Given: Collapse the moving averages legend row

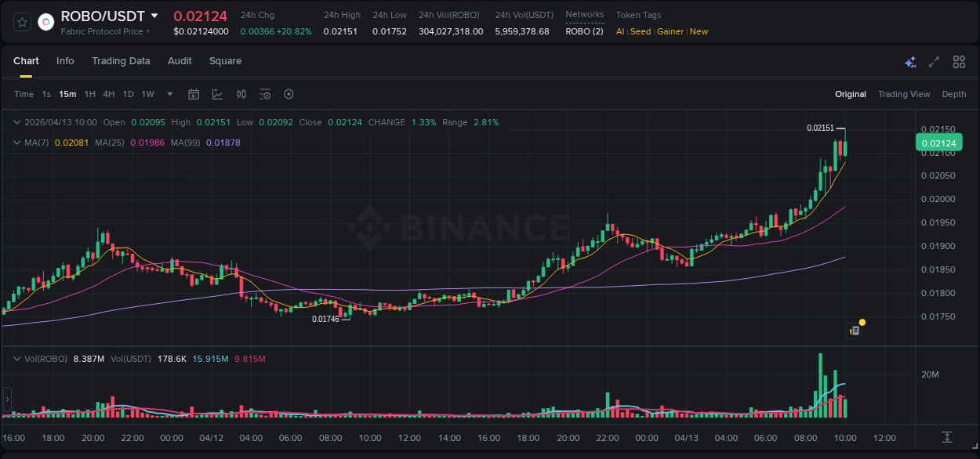Looking at the screenshot, I should point(17,143).
